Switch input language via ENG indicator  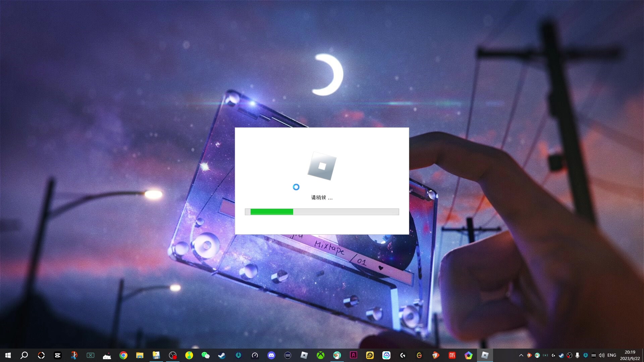point(612,355)
